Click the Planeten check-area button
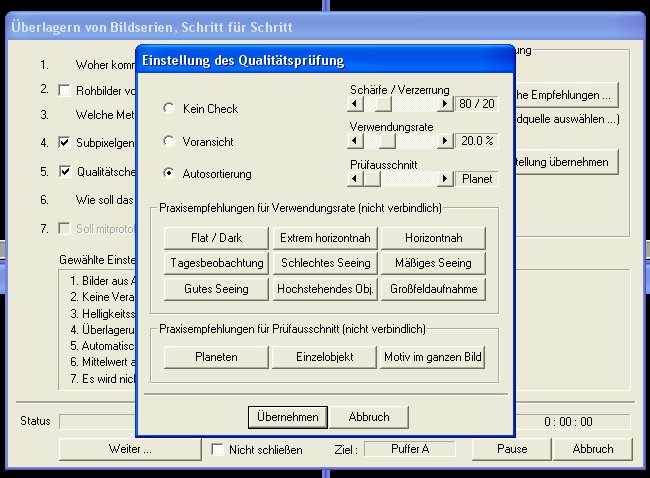 216,357
